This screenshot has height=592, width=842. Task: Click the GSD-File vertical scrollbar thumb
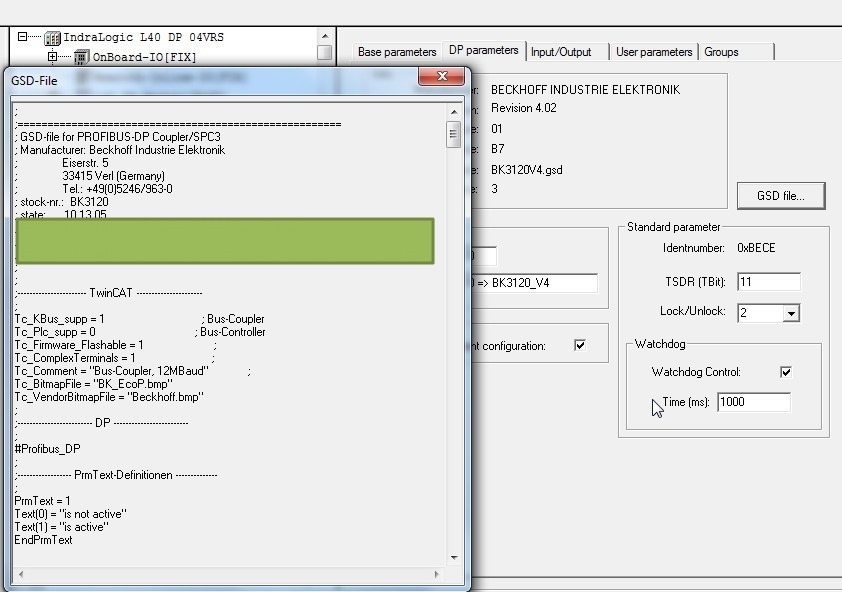coord(454,134)
